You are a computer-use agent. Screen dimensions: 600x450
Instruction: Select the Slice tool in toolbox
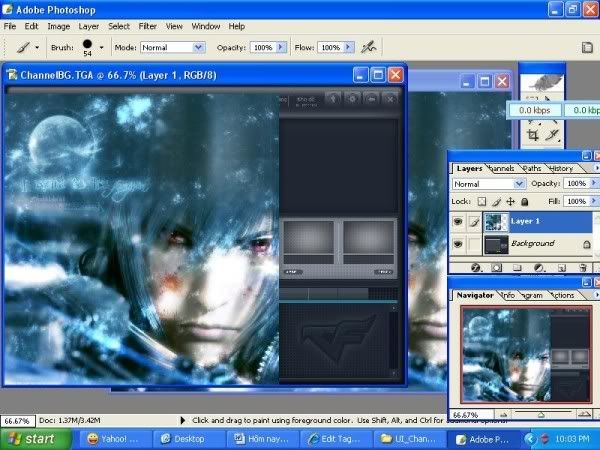(x=552, y=135)
